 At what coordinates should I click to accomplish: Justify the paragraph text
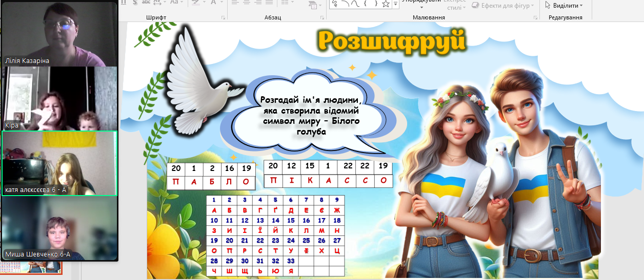point(270,2)
